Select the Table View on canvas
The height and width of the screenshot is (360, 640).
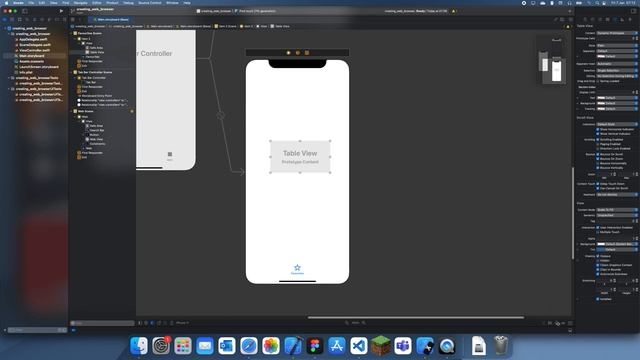coord(300,157)
